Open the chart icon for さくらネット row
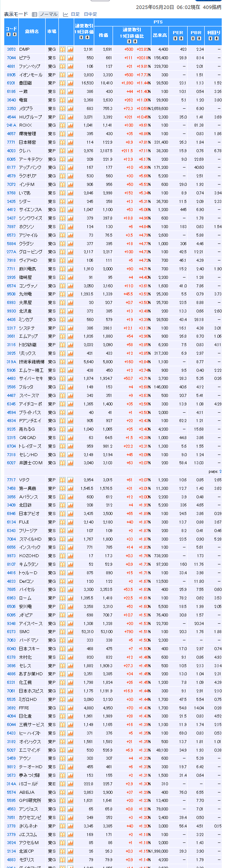Viewport: 226px width, 868px height. click(70, 826)
